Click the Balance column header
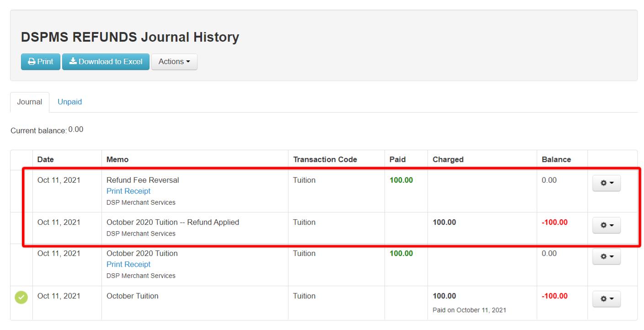The height and width of the screenshot is (330, 644). coord(556,159)
